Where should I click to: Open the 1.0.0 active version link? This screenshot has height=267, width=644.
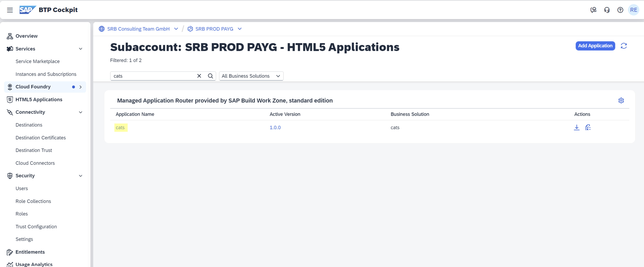tap(275, 128)
